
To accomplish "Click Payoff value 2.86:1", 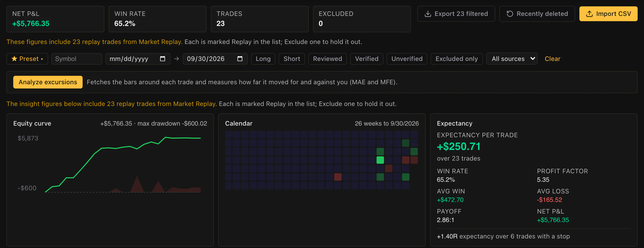I will coord(445,220).
